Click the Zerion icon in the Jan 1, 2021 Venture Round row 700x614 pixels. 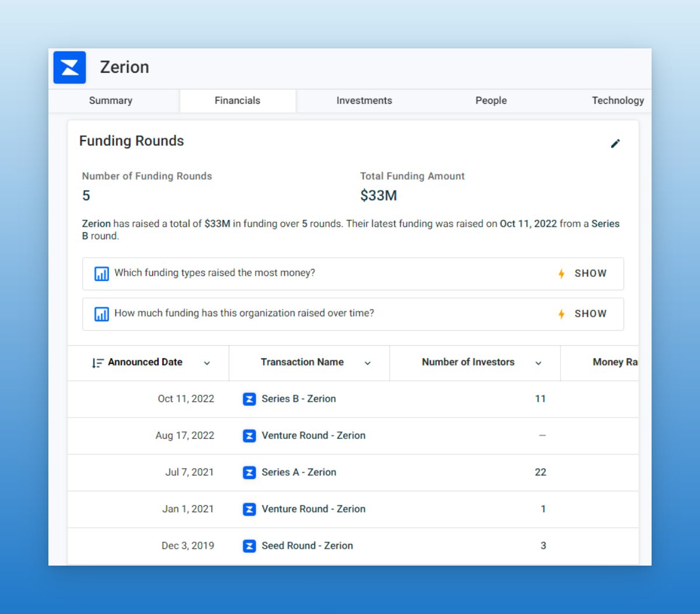249,510
